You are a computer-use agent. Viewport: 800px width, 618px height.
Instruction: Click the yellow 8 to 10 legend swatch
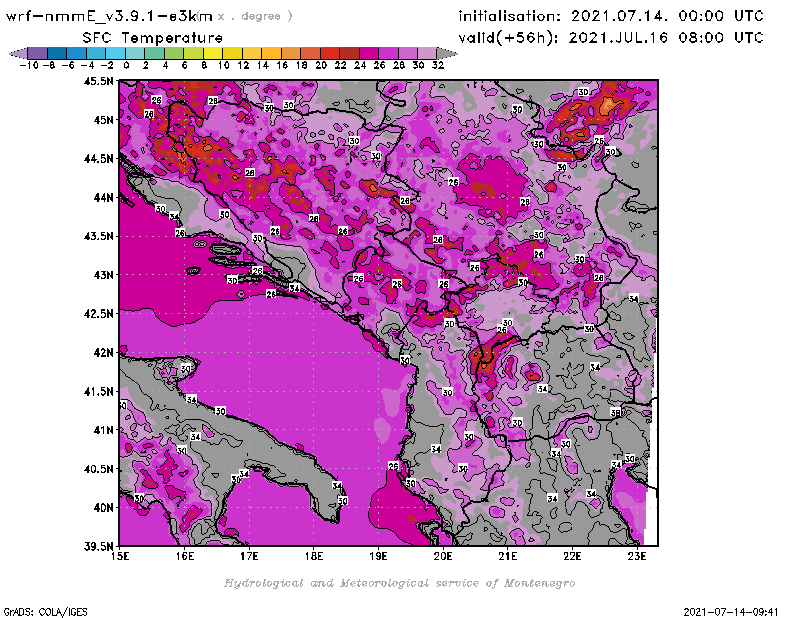tap(213, 53)
